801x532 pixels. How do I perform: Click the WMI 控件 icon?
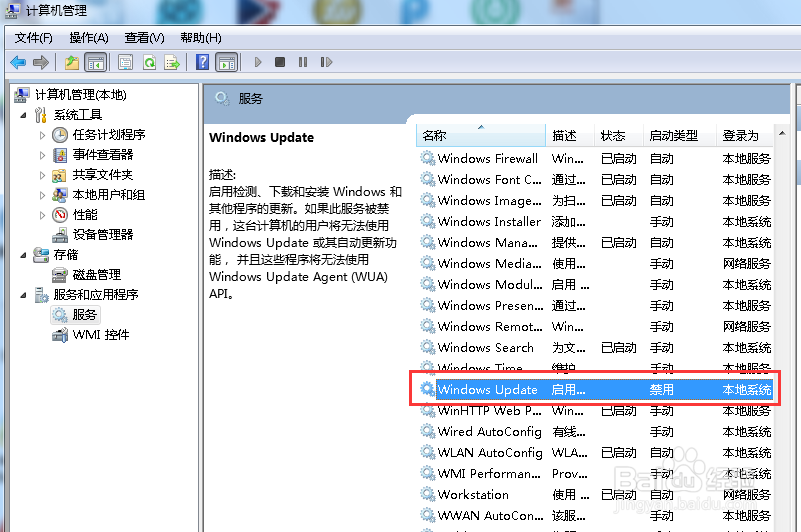tap(60, 335)
